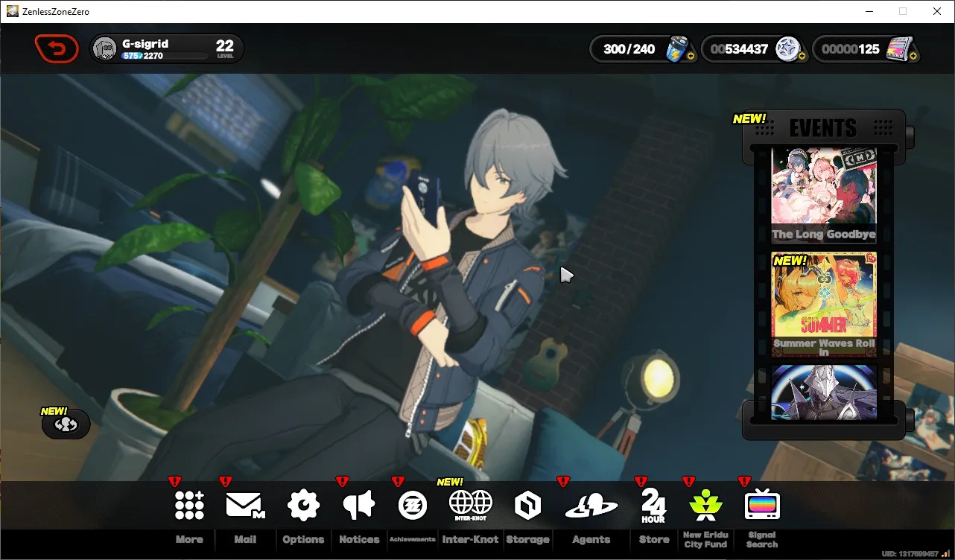Open Options gear icon
Viewport: 955px width, 560px height.
click(303, 505)
